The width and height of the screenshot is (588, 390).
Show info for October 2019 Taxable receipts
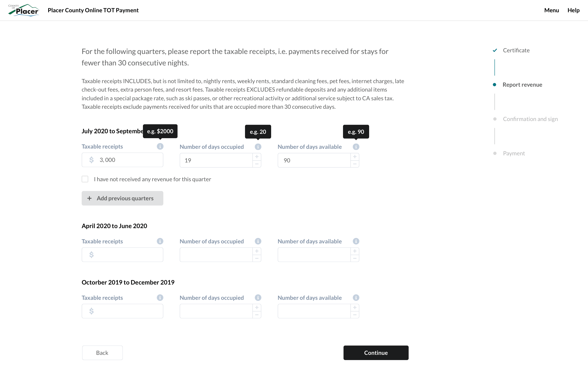coord(160,297)
